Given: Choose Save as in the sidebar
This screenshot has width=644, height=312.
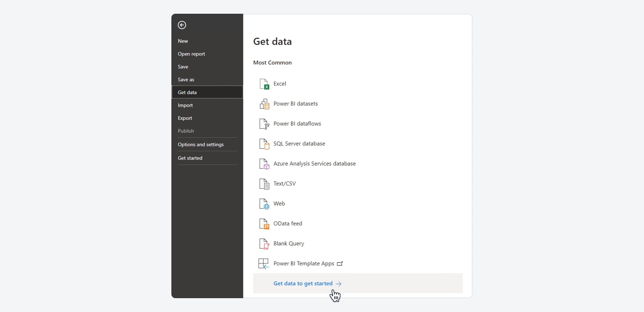Looking at the screenshot, I should (x=207, y=80).
